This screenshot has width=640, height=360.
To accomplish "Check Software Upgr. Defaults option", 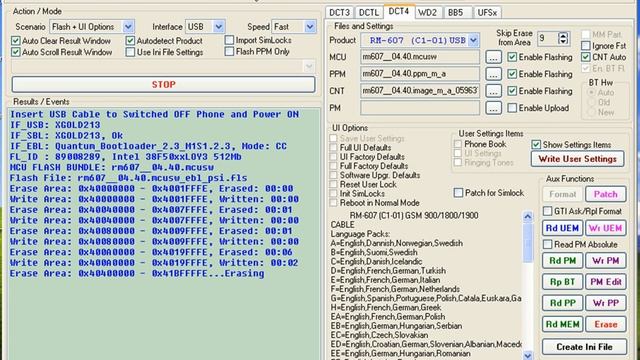I will point(333,175).
